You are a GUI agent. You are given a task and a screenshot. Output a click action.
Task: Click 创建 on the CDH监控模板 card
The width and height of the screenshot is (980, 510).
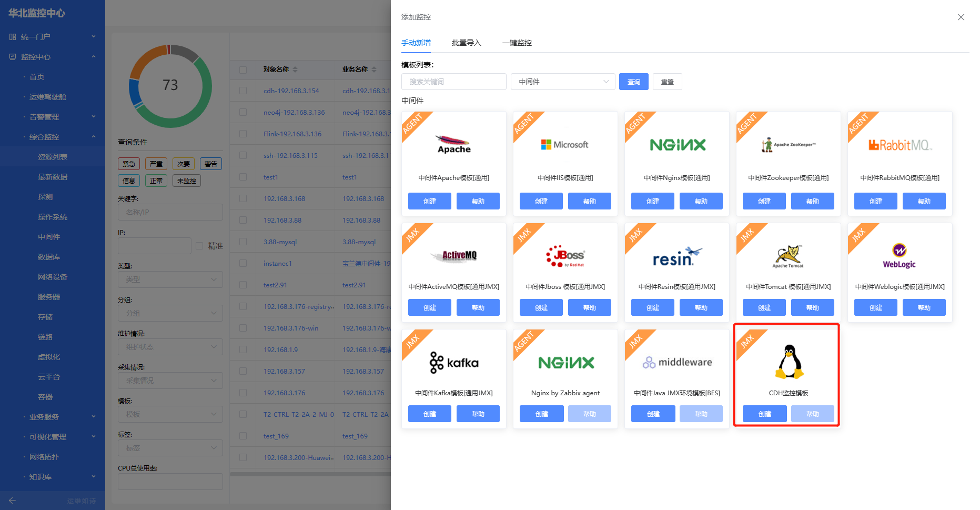[x=765, y=414]
